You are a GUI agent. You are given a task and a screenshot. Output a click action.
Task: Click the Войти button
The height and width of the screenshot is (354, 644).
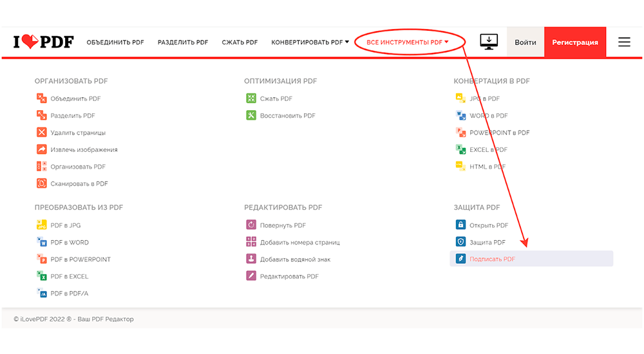pyautogui.click(x=526, y=42)
